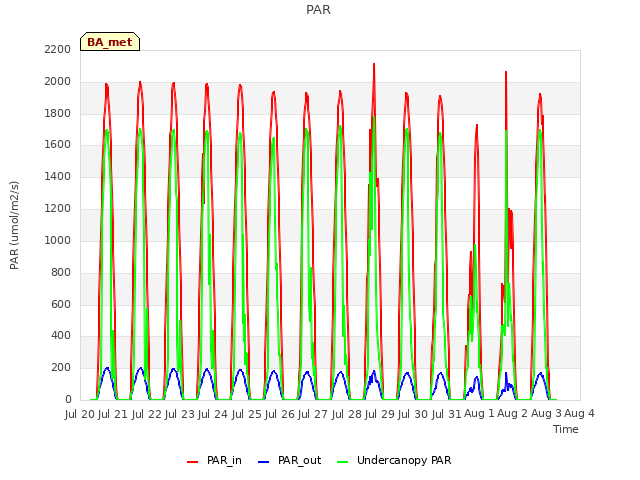Click the 2000 y-axis tick label

(58, 82)
